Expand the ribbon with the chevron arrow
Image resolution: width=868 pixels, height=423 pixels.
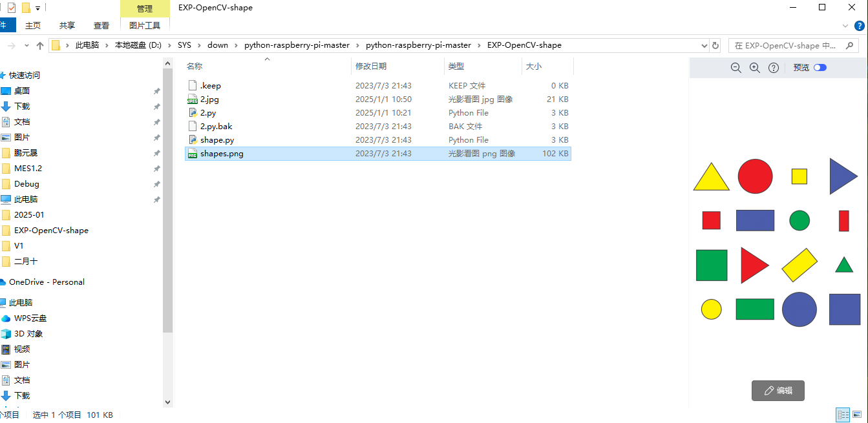(x=845, y=25)
